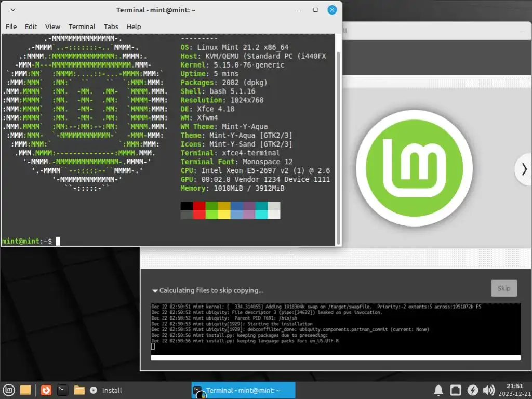Click the 'Resolution: 1024x768' line
The image size is (532, 399).
(222, 100)
